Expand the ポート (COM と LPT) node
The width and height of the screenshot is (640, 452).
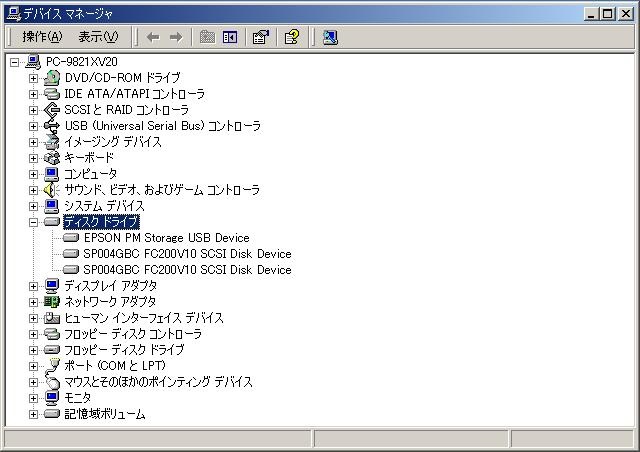(34, 366)
